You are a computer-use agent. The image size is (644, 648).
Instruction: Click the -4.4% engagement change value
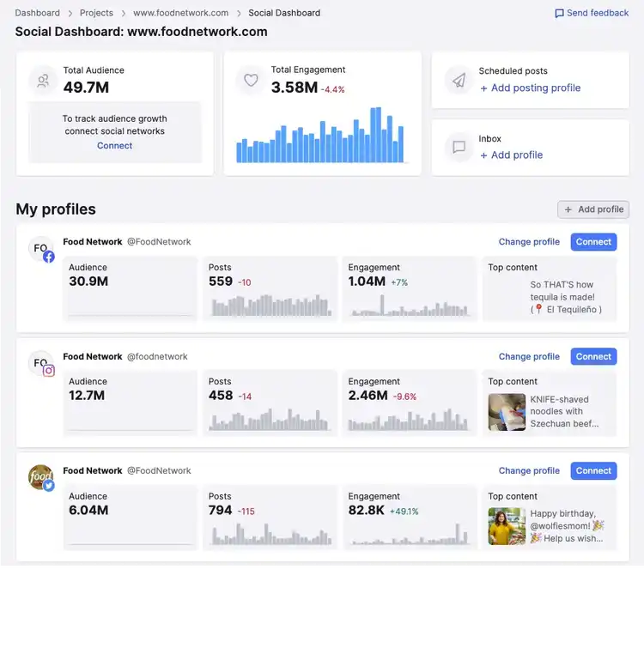tap(333, 89)
